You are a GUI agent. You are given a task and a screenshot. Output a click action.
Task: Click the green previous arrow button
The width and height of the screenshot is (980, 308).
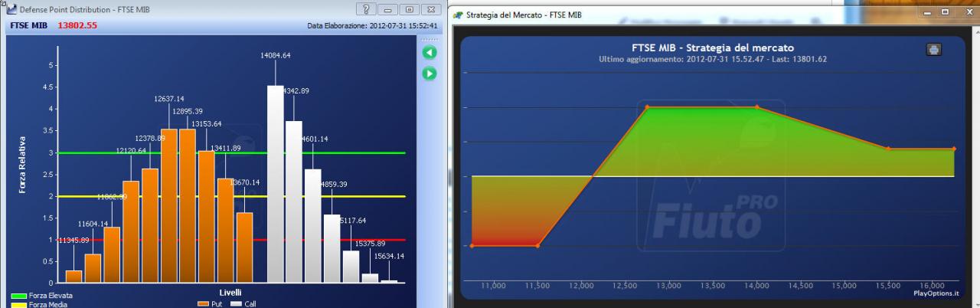pyautogui.click(x=430, y=53)
